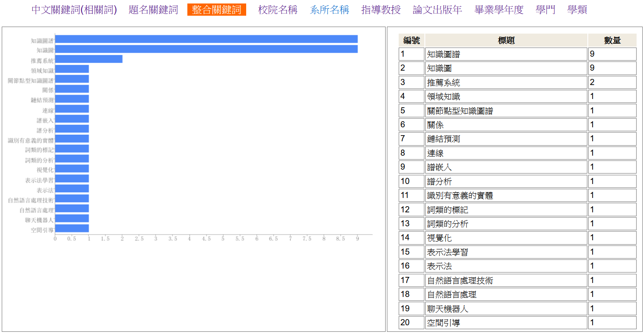Click the 推薦系統 label on the chart axis
This screenshot has width=644, height=334.
42,61
